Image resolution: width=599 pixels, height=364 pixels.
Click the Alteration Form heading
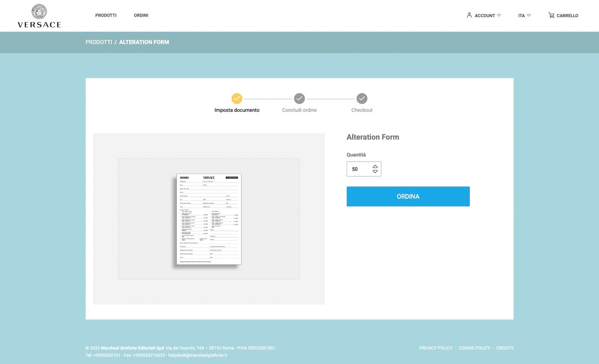tap(373, 137)
